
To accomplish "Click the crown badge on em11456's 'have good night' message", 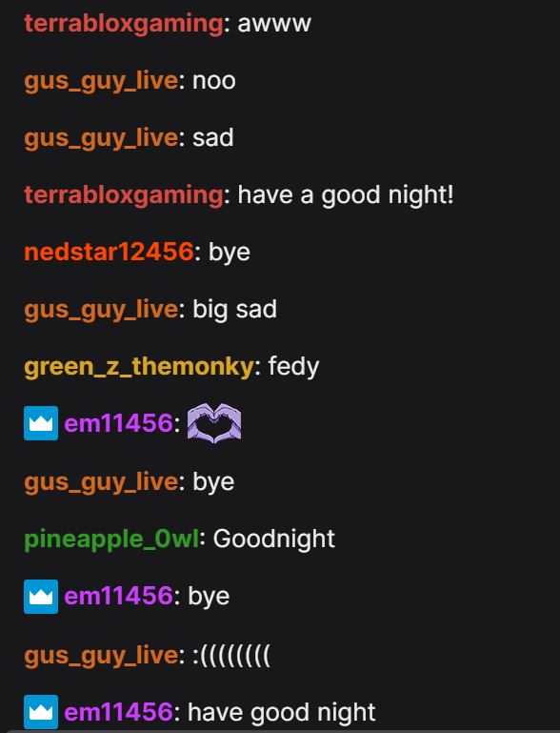I will (x=41, y=712).
